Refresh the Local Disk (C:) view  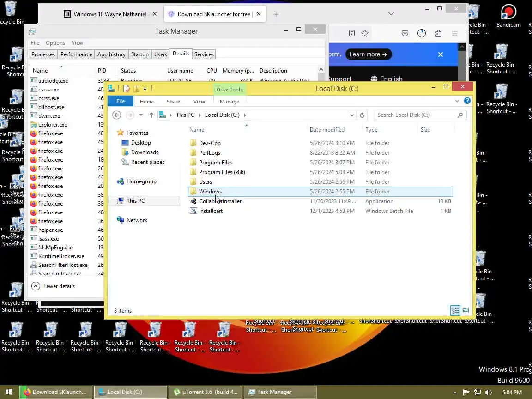pos(362,115)
